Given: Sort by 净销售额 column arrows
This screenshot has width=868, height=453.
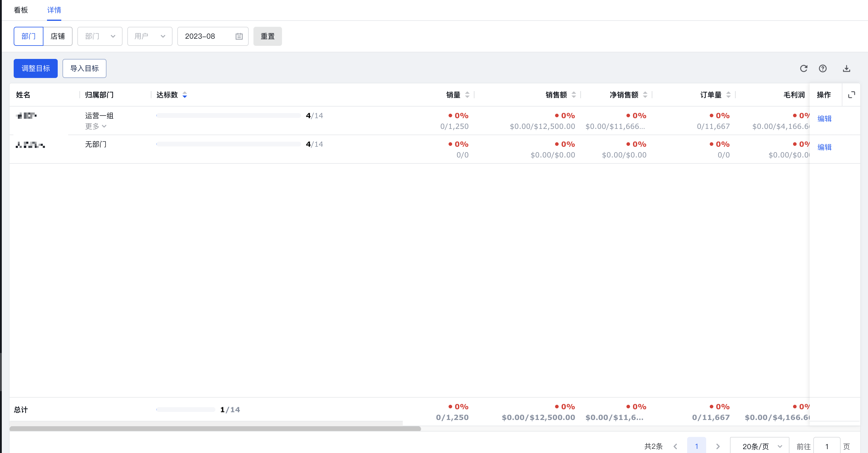Looking at the screenshot, I should click(645, 95).
